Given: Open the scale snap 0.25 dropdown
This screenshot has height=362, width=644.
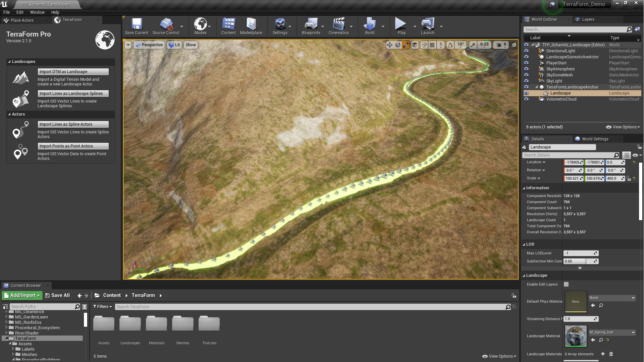Looking at the screenshot, I should point(484,45).
